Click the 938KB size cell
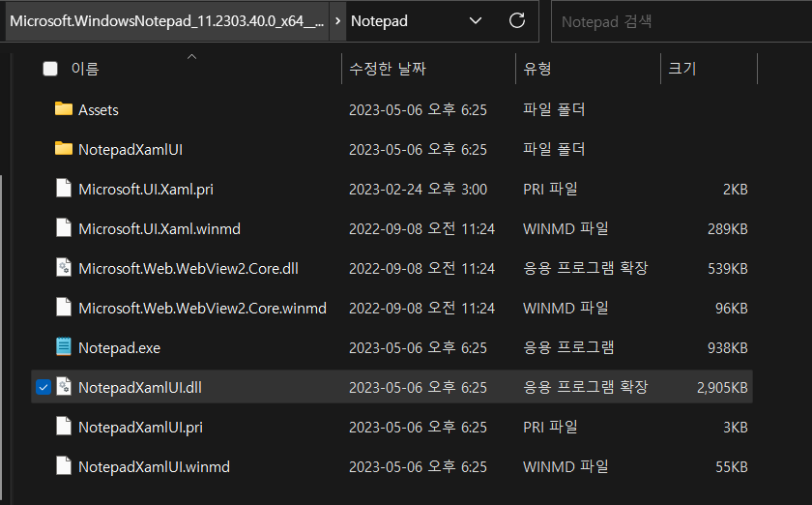 pyautogui.click(x=728, y=348)
